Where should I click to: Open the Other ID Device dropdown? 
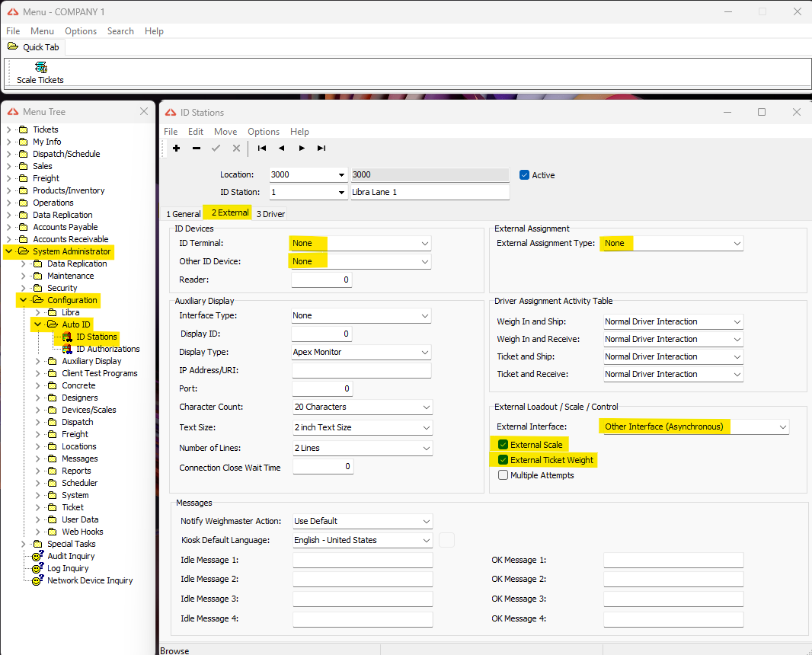click(x=424, y=261)
